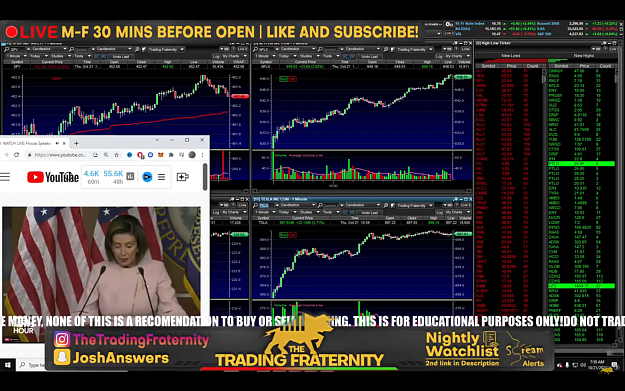This screenshot has height=391, width=625.
Task: Click the second blue zoom icon in the TSLA toolbar
Action: [x=352, y=212]
